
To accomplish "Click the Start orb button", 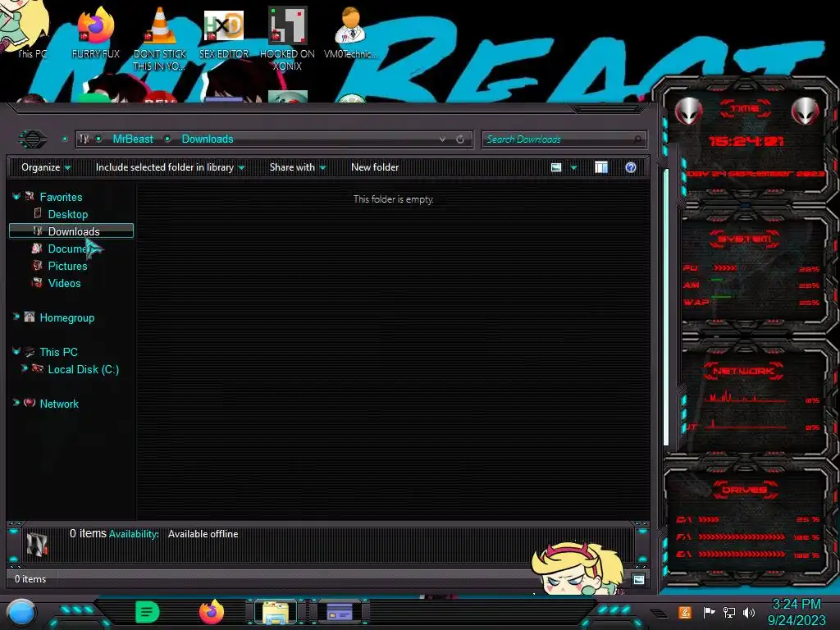I will (21, 612).
